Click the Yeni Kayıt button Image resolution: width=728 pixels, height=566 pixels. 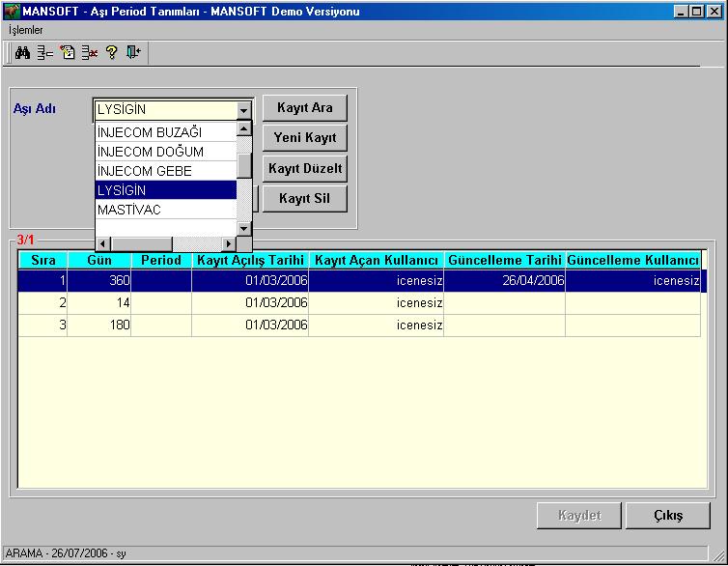click(x=305, y=138)
